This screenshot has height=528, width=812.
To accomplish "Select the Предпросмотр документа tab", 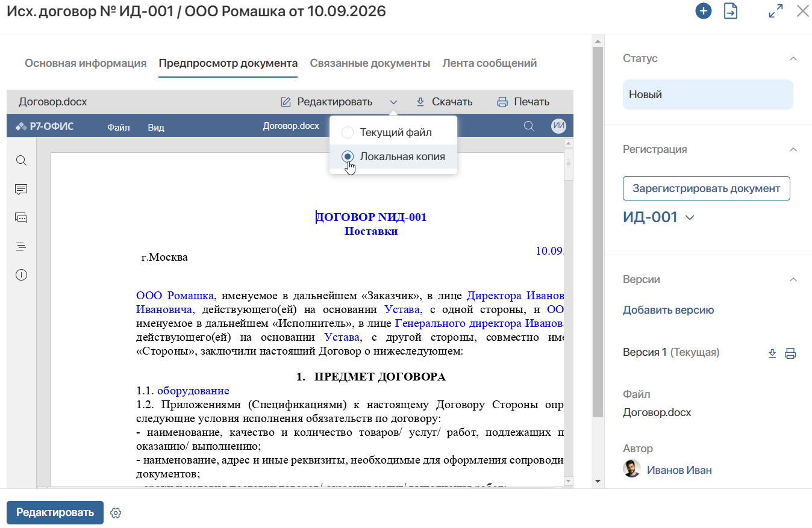I will click(228, 63).
